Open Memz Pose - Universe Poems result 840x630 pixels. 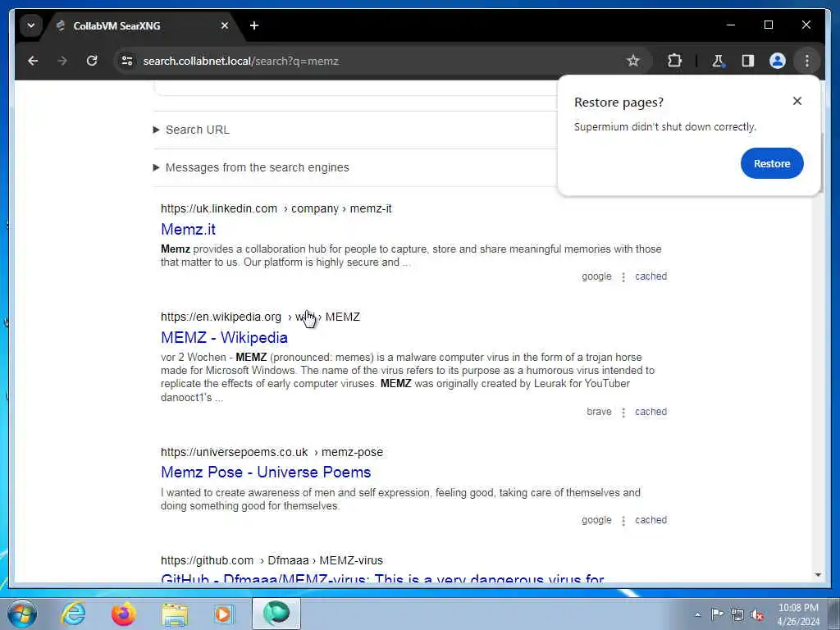click(x=266, y=472)
